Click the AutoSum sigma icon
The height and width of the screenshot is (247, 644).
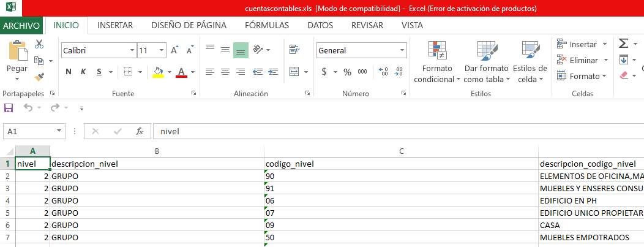coord(624,44)
